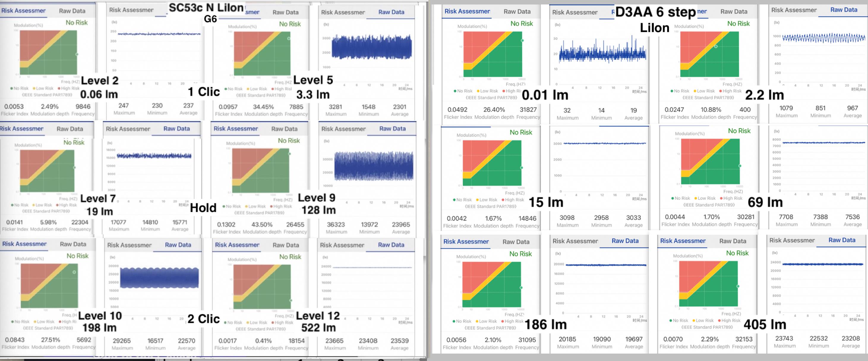
Task: Click Low Risk legend marker in Level 9 panel
Action: pyautogui.click(x=246, y=206)
